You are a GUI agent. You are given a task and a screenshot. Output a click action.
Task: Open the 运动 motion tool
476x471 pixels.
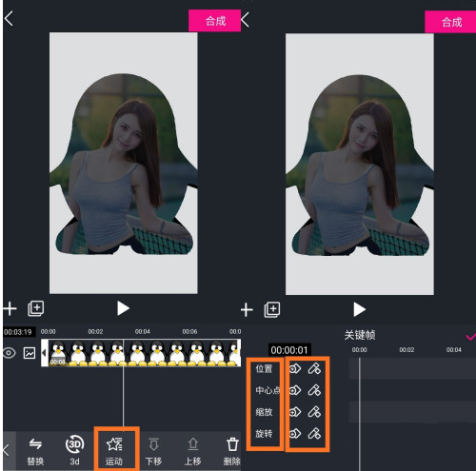coord(114,451)
